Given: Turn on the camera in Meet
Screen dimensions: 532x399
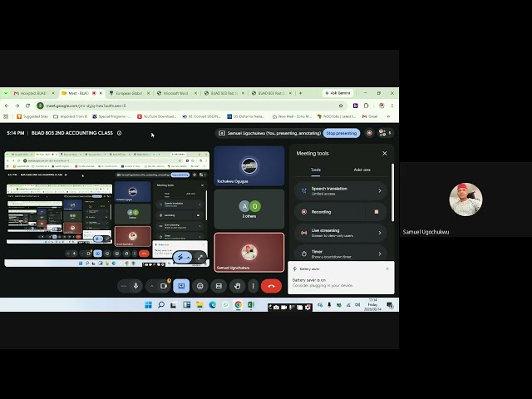Looking at the screenshot, I should [x=164, y=286].
